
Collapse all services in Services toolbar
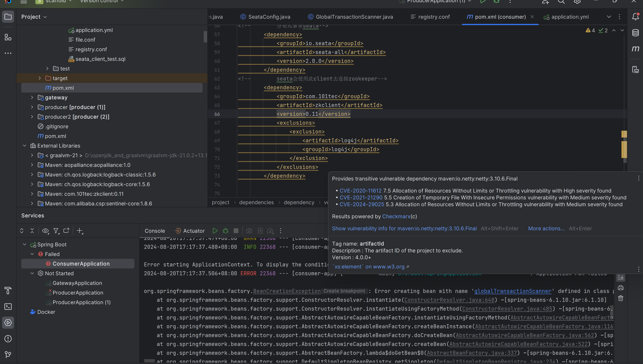pyautogui.click(x=32, y=231)
